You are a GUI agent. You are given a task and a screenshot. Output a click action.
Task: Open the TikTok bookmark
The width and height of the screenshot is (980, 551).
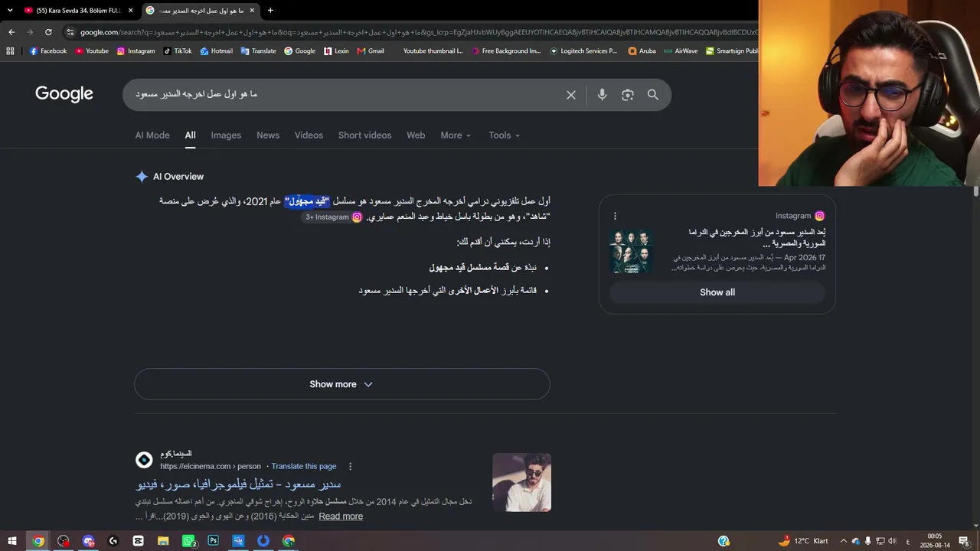point(178,51)
